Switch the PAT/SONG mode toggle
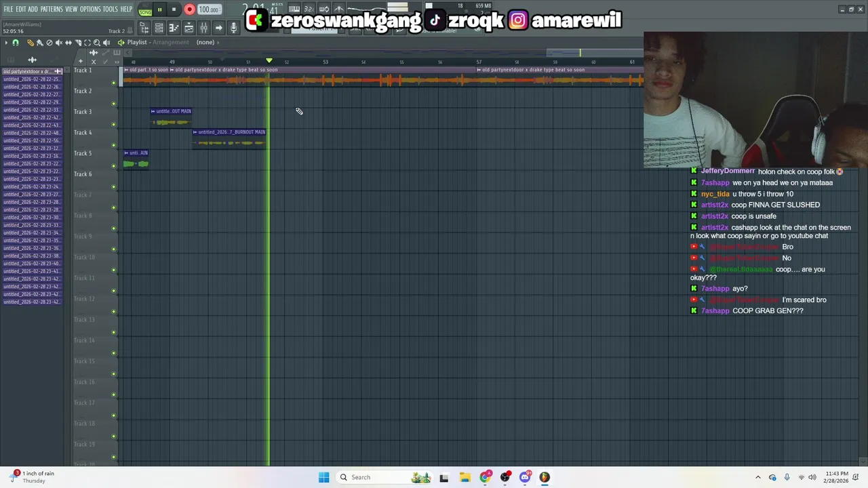This screenshot has width=868, height=488. coord(145,9)
